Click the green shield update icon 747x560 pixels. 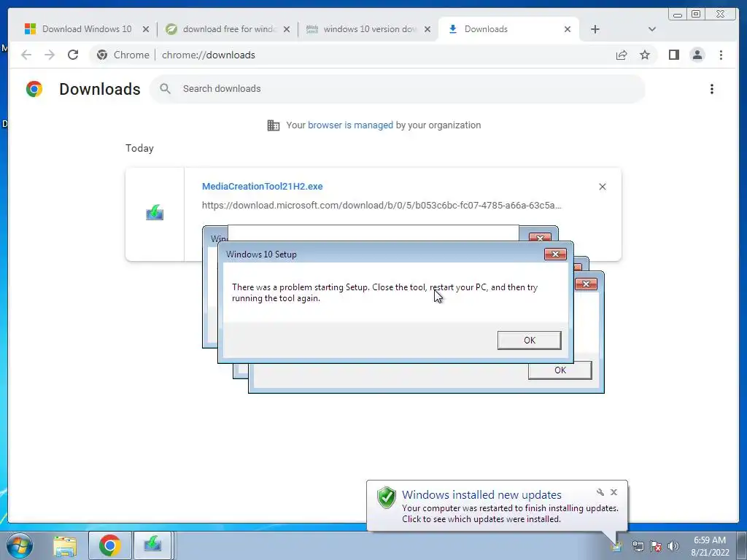[x=387, y=497]
